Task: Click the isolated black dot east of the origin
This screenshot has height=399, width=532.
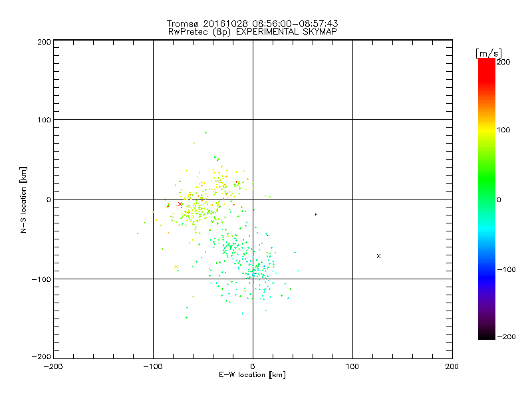Action: (x=316, y=214)
